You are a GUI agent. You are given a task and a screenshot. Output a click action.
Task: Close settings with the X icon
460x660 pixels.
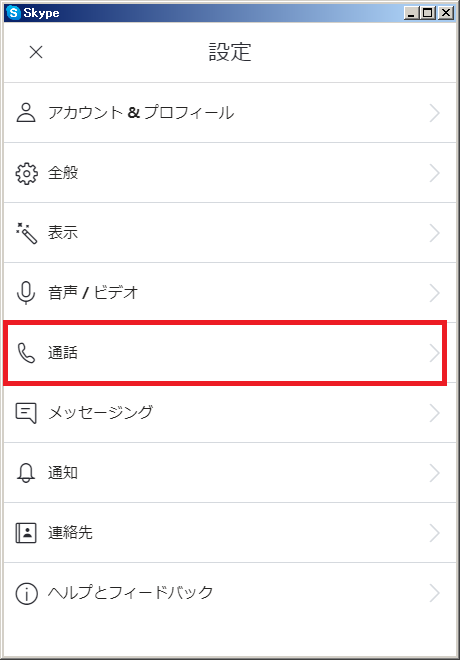(36, 52)
